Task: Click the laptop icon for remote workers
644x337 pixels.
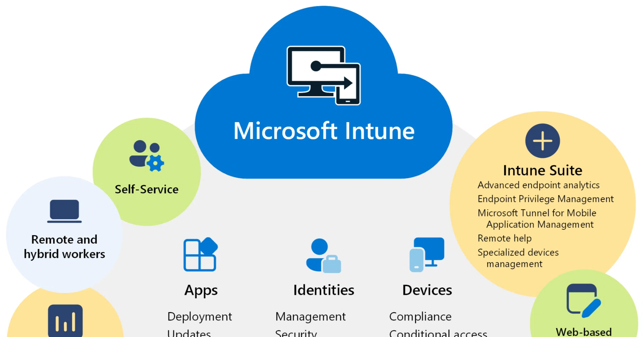Action: coord(64,211)
